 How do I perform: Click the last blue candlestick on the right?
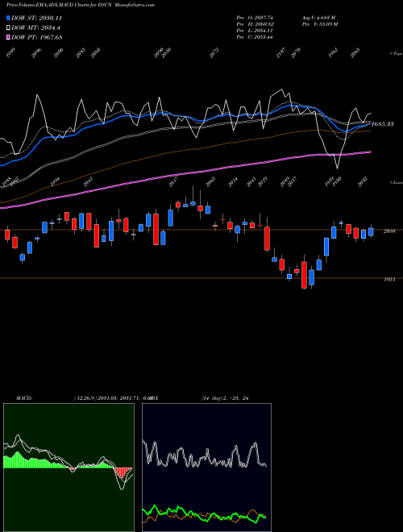[371, 231]
